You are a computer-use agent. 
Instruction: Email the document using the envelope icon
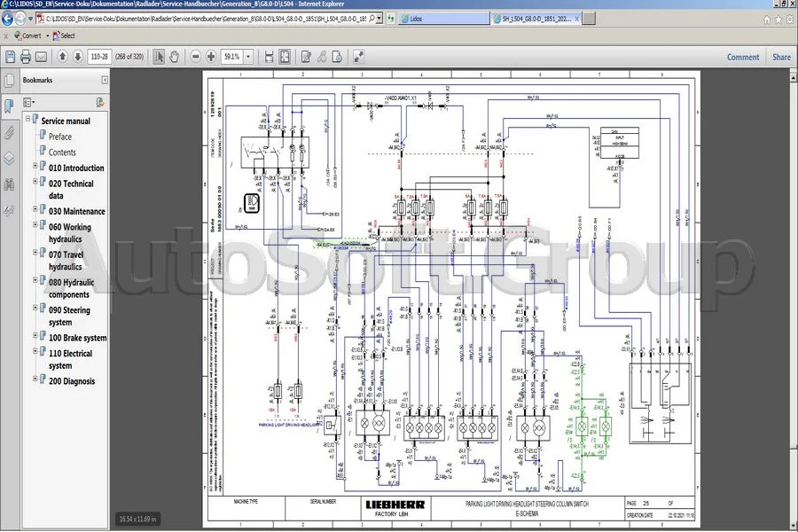(41, 56)
